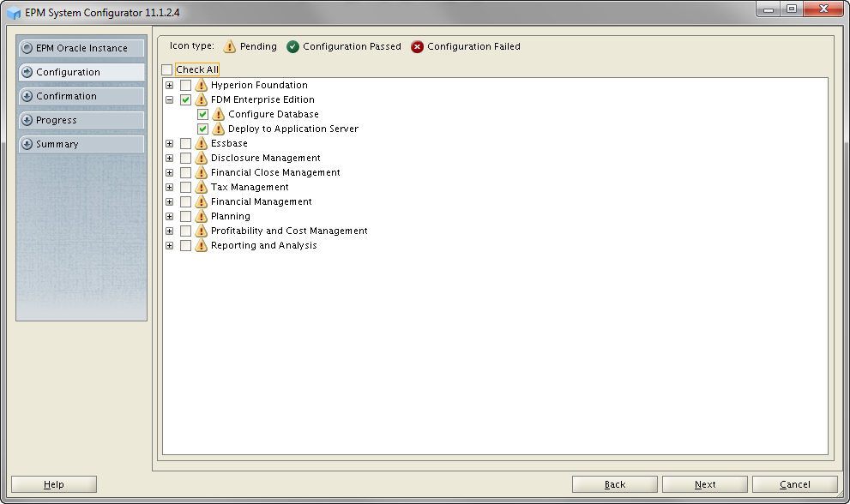The image size is (850, 504).
Task: Expand the Essbase tree node
Action: point(170,144)
